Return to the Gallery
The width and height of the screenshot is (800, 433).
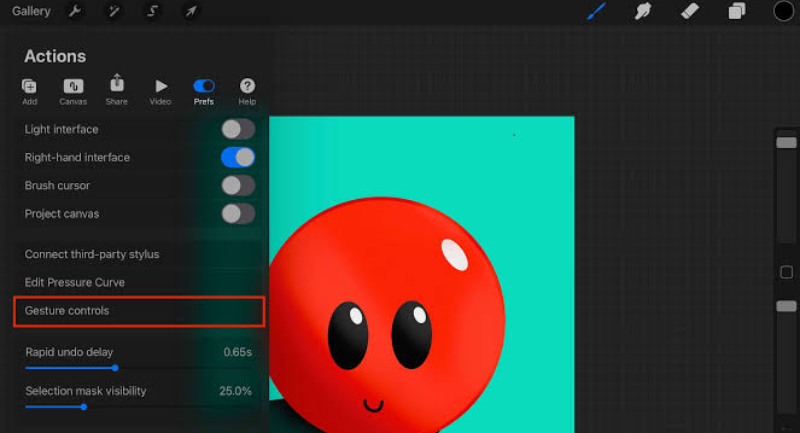31,12
